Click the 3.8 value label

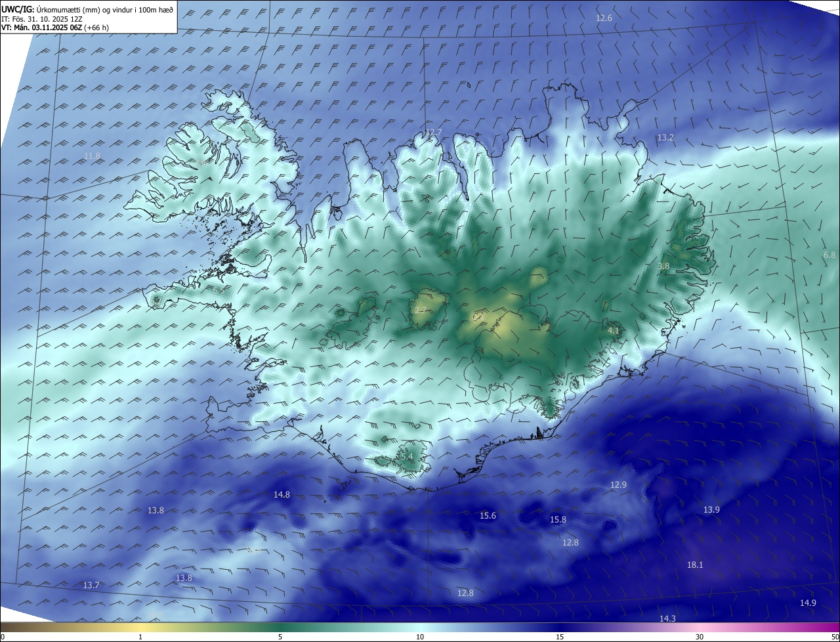pyautogui.click(x=663, y=266)
